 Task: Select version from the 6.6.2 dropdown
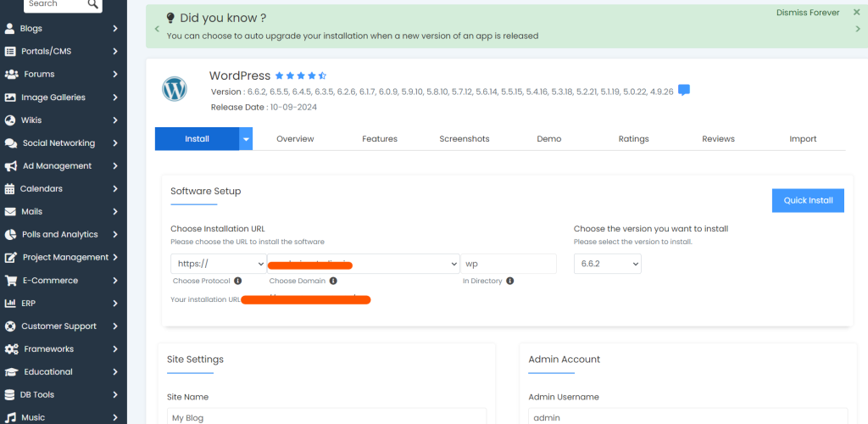tap(607, 264)
